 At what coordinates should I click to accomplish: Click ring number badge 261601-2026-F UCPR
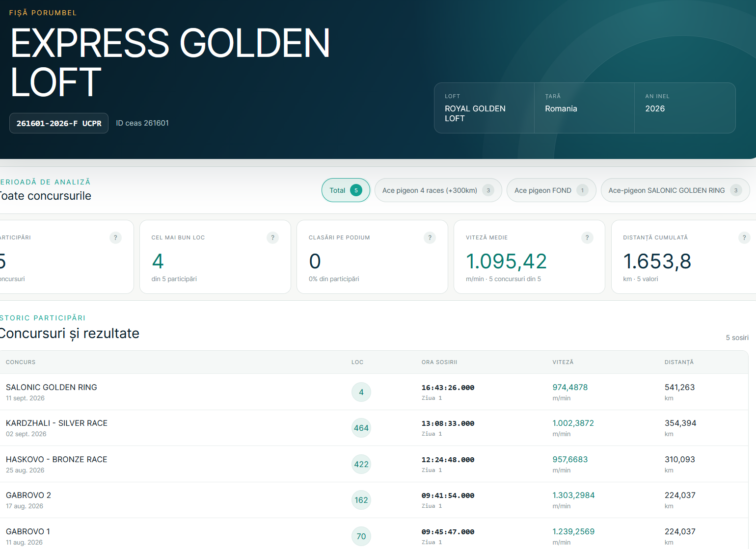click(59, 123)
